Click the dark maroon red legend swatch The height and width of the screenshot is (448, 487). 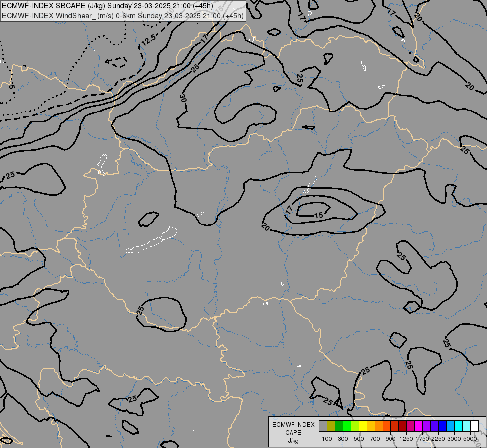click(x=403, y=426)
